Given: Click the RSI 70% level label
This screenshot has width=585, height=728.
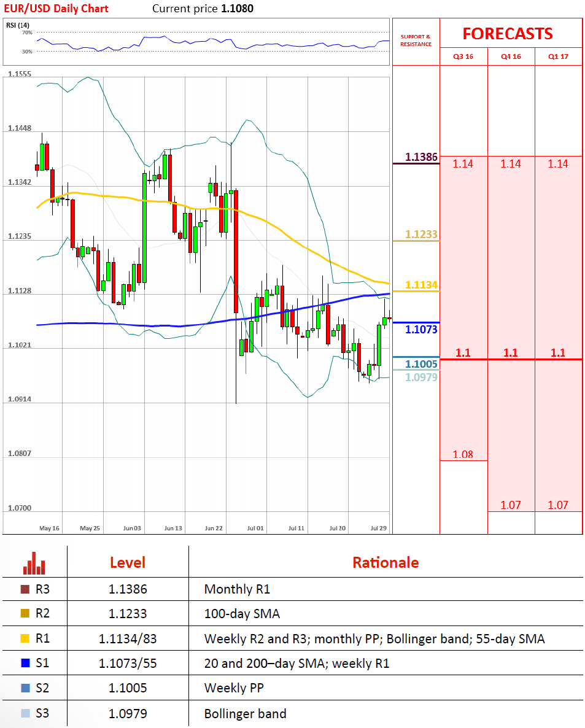Looking at the screenshot, I should pyautogui.click(x=27, y=33).
